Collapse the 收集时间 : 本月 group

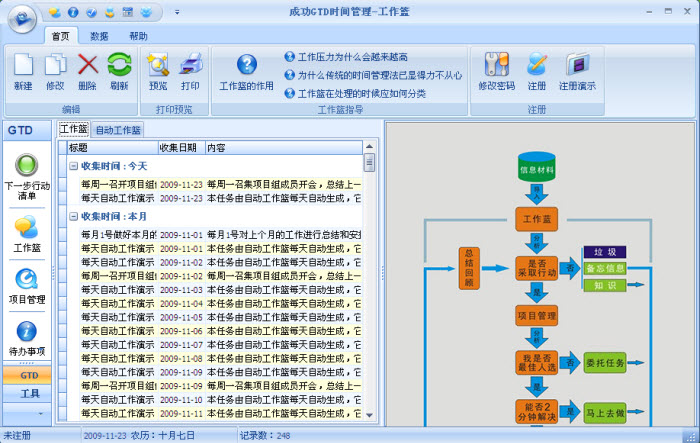[74, 217]
